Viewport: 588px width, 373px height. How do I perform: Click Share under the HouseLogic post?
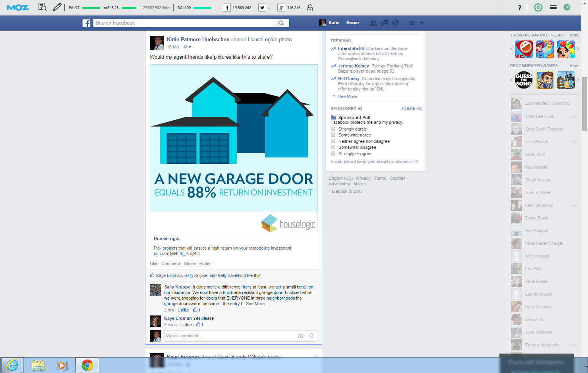pyautogui.click(x=190, y=263)
